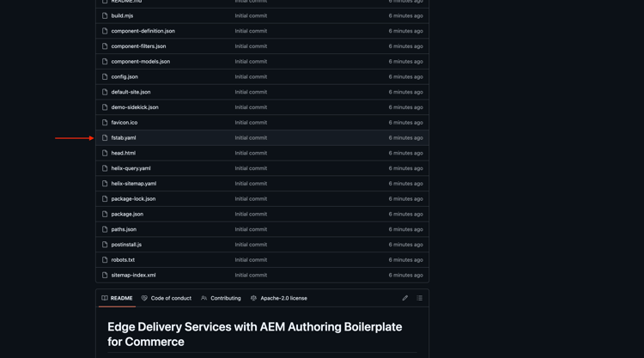Click file icon next to fstab.yaml
644x358 pixels.
click(x=105, y=137)
